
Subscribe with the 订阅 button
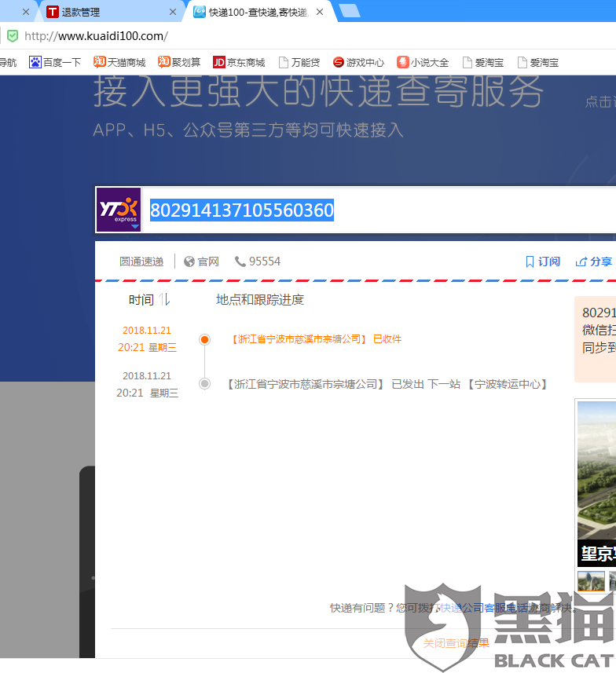pyautogui.click(x=543, y=262)
